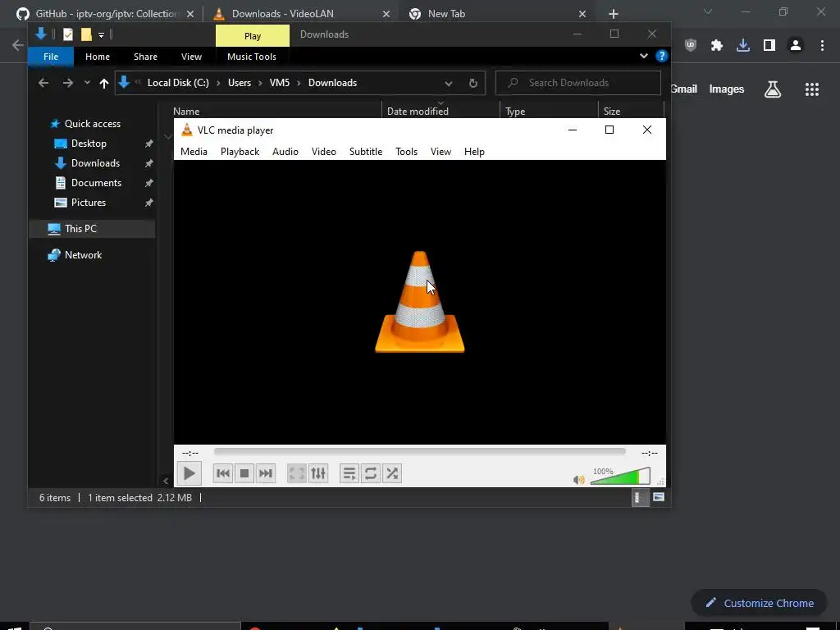
Task: Open the Google apps grid
Action: 811,89
